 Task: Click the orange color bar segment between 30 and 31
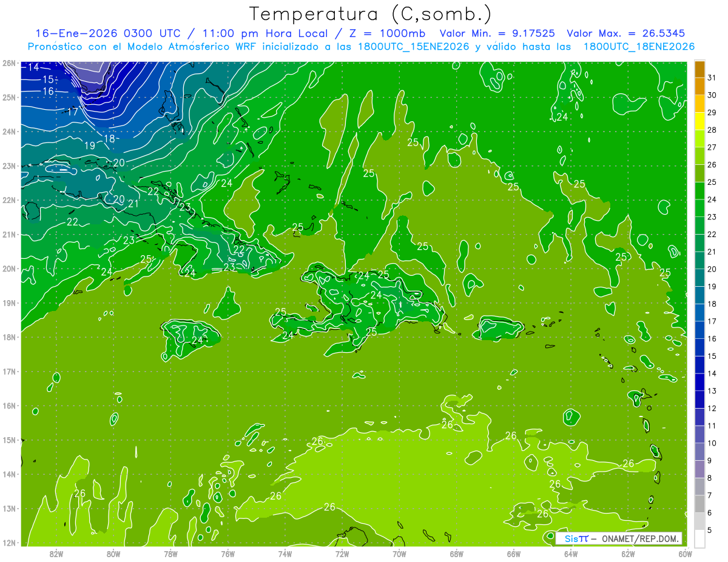point(699,86)
